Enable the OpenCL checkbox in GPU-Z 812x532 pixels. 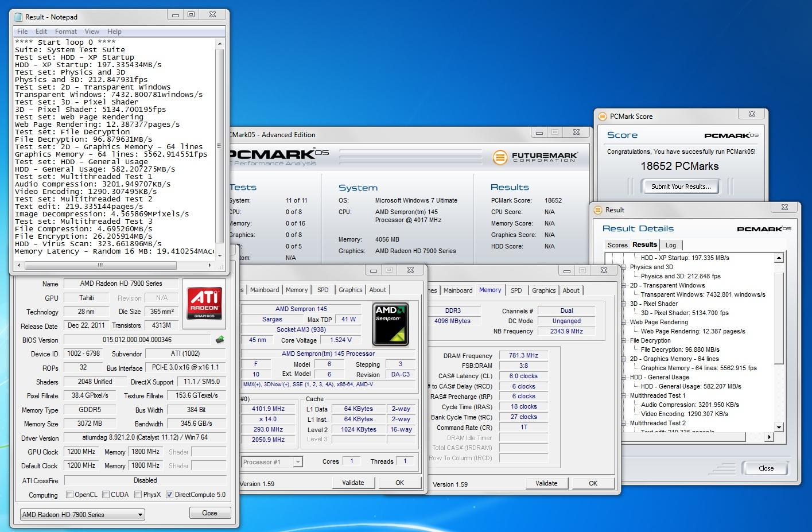[x=70, y=494]
